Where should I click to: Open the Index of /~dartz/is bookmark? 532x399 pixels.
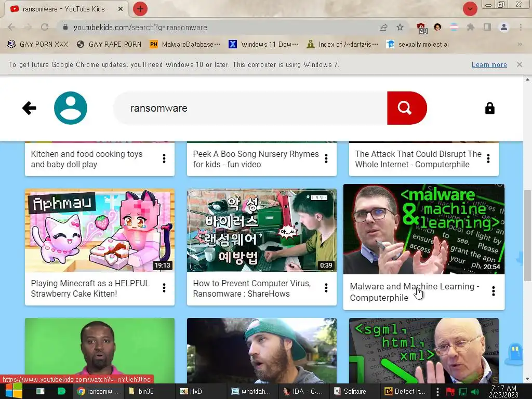point(342,44)
